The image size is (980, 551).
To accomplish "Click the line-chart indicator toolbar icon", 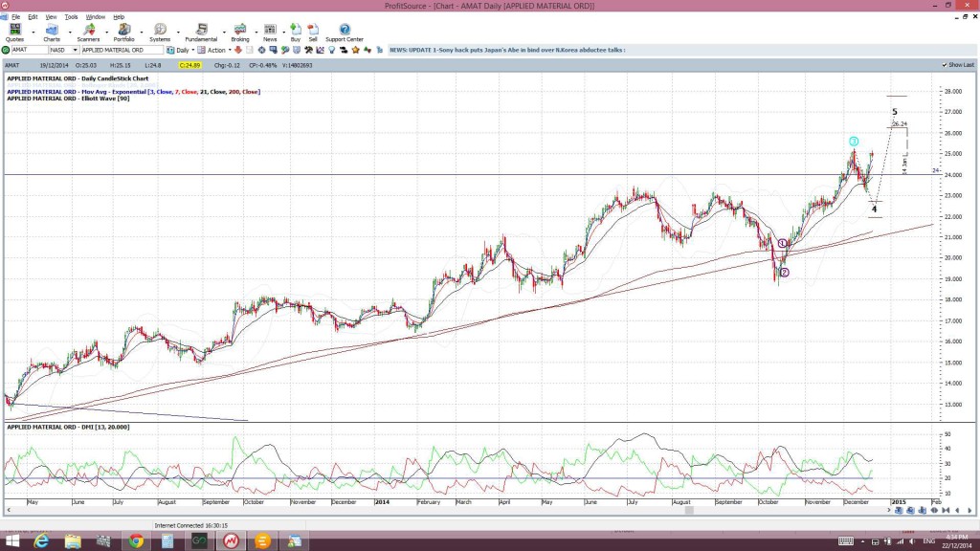I will (321, 50).
